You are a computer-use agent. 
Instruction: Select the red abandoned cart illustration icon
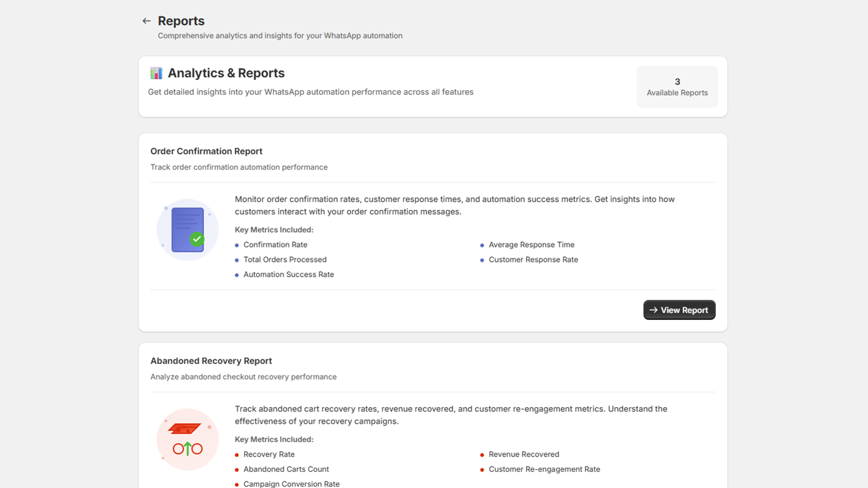[x=187, y=438]
